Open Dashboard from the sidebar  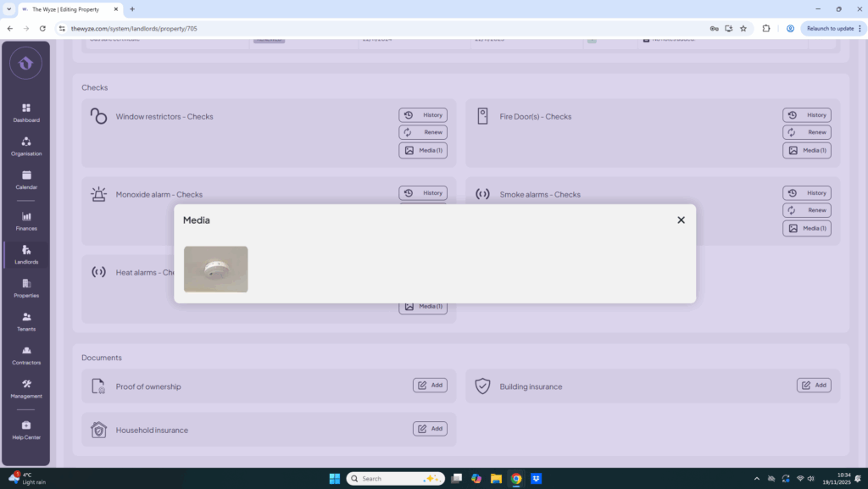coord(26,113)
